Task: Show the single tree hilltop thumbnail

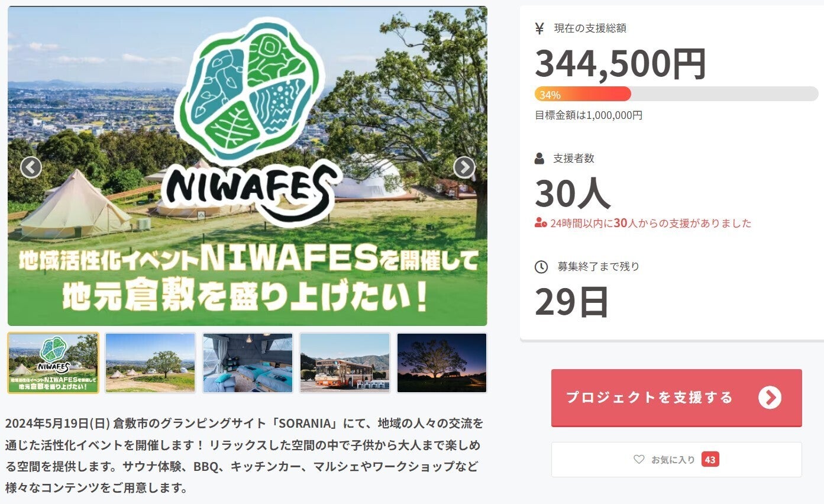Action: pyautogui.click(x=150, y=363)
